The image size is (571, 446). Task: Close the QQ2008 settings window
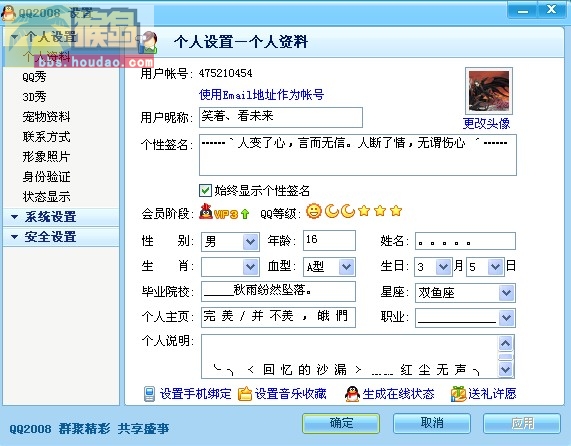552,10
